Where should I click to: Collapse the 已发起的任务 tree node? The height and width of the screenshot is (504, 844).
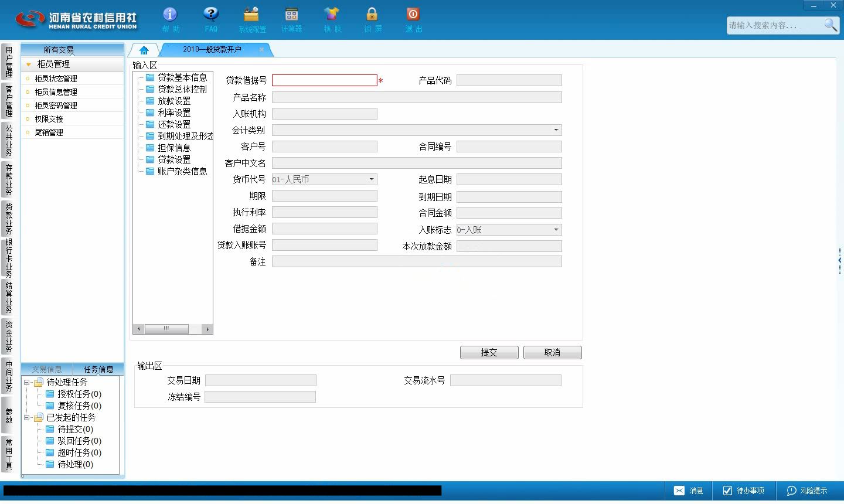click(x=26, y=418)
